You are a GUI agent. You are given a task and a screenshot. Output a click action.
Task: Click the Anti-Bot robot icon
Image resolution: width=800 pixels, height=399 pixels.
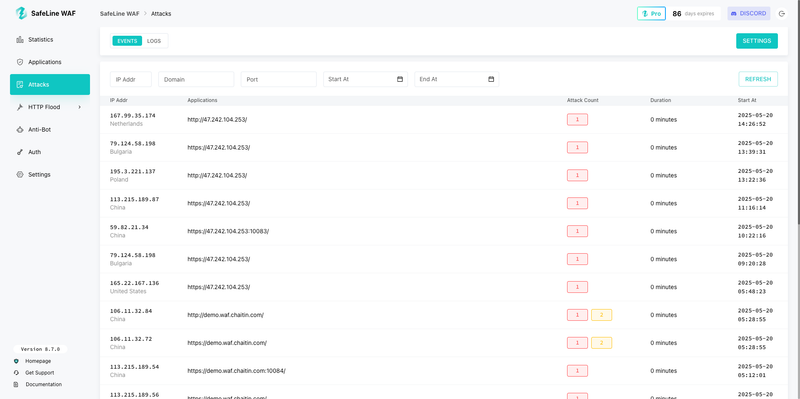click(x=20, y=130)
